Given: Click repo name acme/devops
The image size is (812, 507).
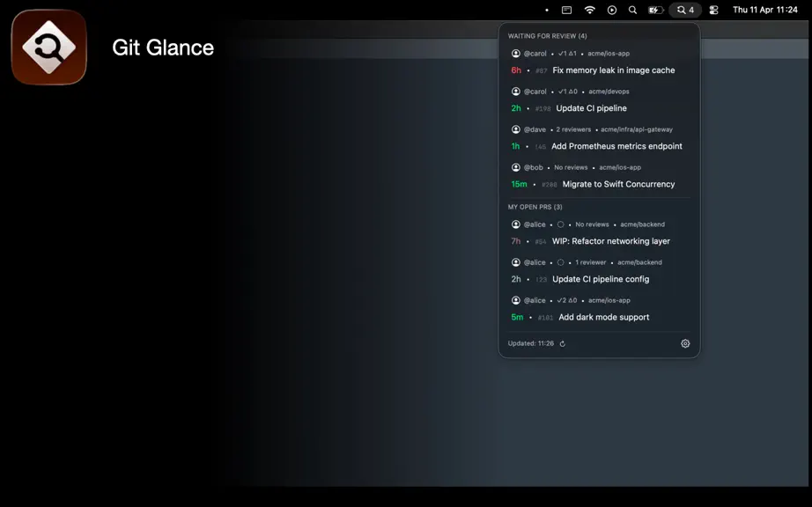Looking at the screenshot, I should point(609,92).
